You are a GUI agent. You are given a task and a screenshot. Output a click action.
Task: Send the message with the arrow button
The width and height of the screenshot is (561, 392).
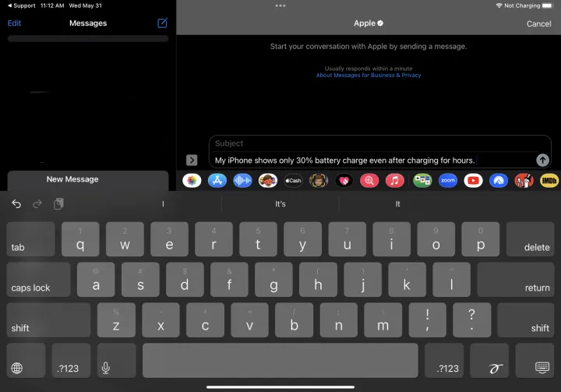click(543, 160)
